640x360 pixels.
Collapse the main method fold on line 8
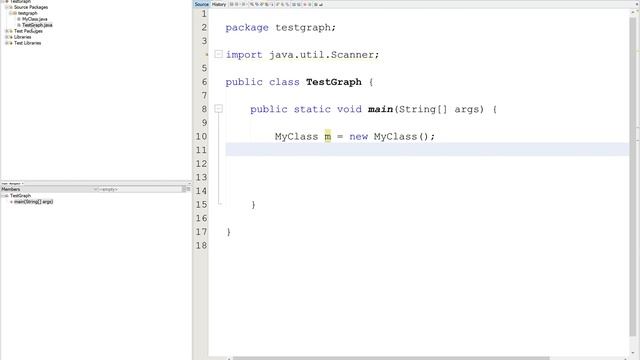(218, 109)
